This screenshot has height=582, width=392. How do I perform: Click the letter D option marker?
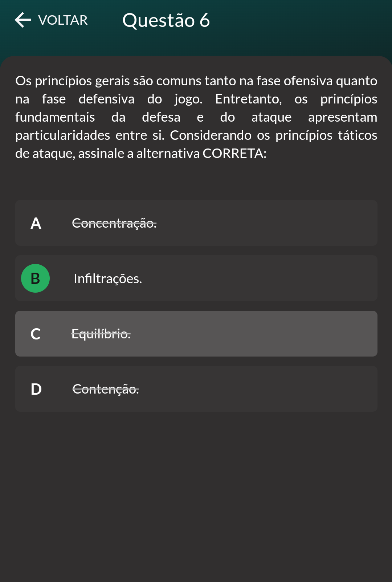(x=36, y=389)
